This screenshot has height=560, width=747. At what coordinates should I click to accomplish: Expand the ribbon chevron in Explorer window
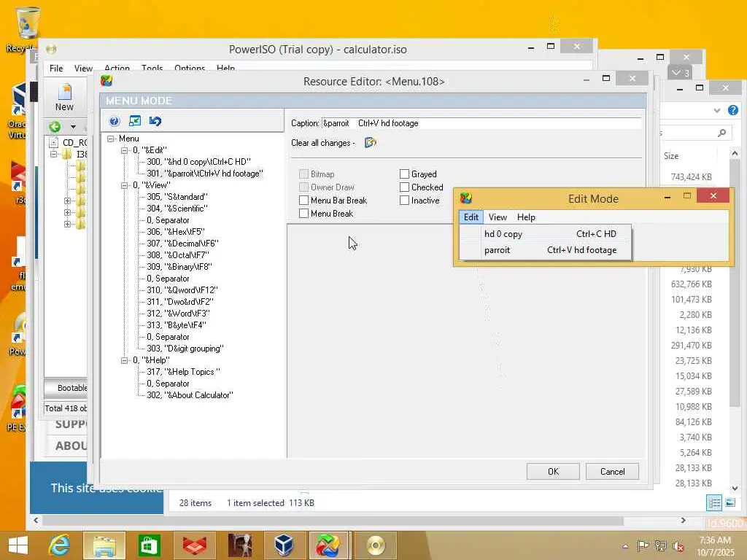(x=717, y=111)
